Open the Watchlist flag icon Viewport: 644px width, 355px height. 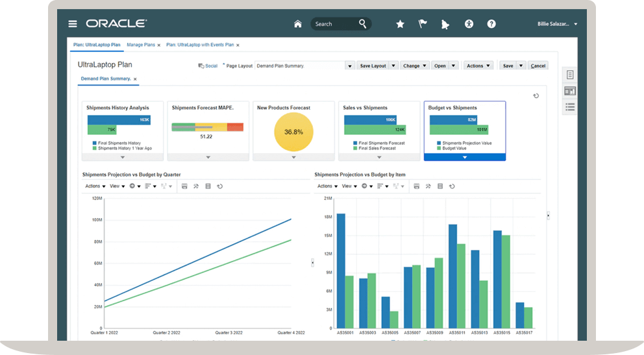[x=423, y=24]
